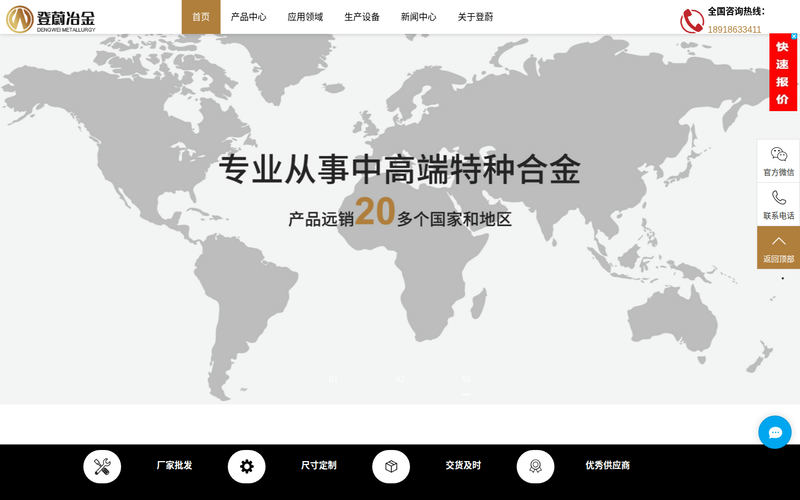Click the golden number 20 in banner
Image resolution: width=800 pixels, height=500 pixels.
(x=375, y=211)
